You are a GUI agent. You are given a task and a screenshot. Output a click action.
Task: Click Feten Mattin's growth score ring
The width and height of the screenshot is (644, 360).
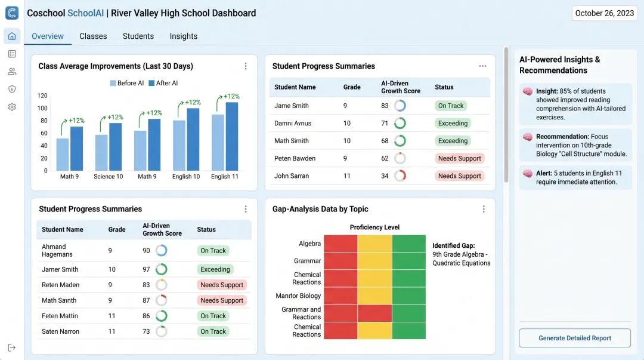[162, 316]
